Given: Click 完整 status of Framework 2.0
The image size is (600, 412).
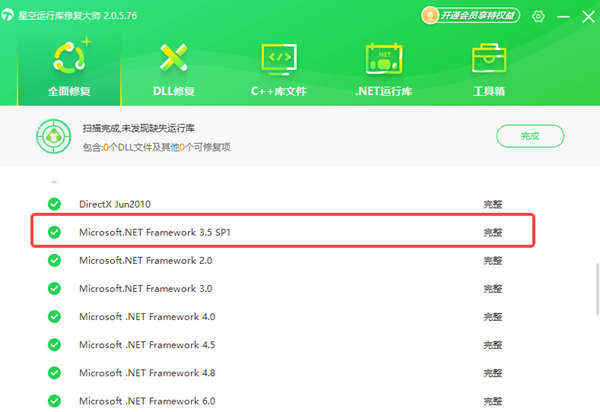Looking at the screenshot, I should coord(493,261).
